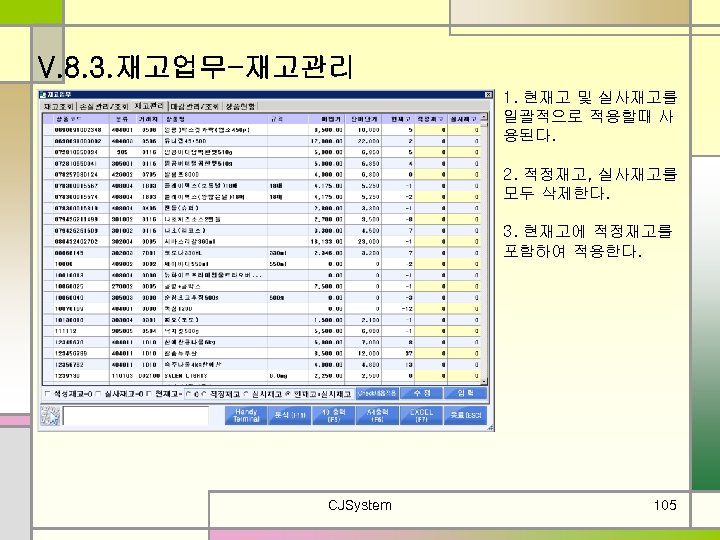Click the 종료 (ESC) button

(466, 416)
